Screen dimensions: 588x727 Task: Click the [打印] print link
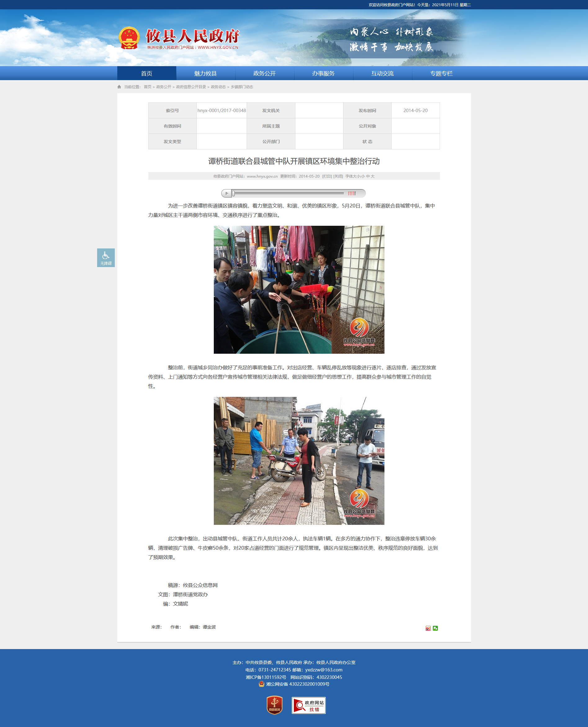[x=327, y=176]
